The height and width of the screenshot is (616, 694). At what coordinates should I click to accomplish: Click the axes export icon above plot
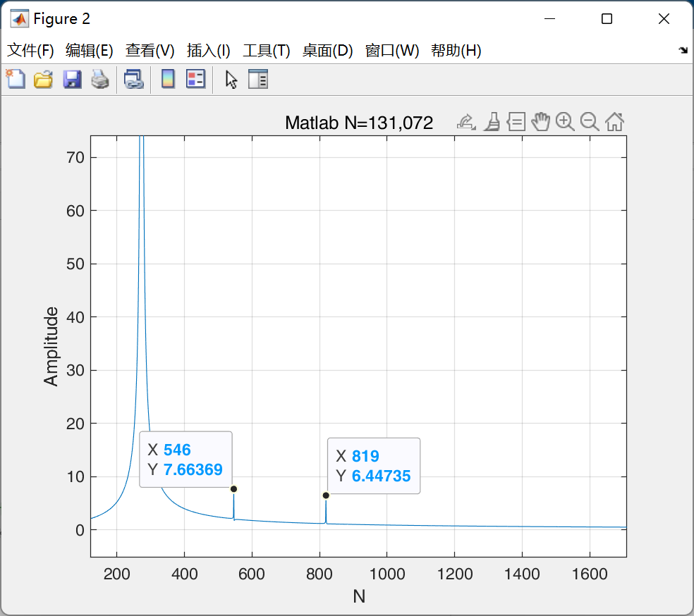coord(466,122)
